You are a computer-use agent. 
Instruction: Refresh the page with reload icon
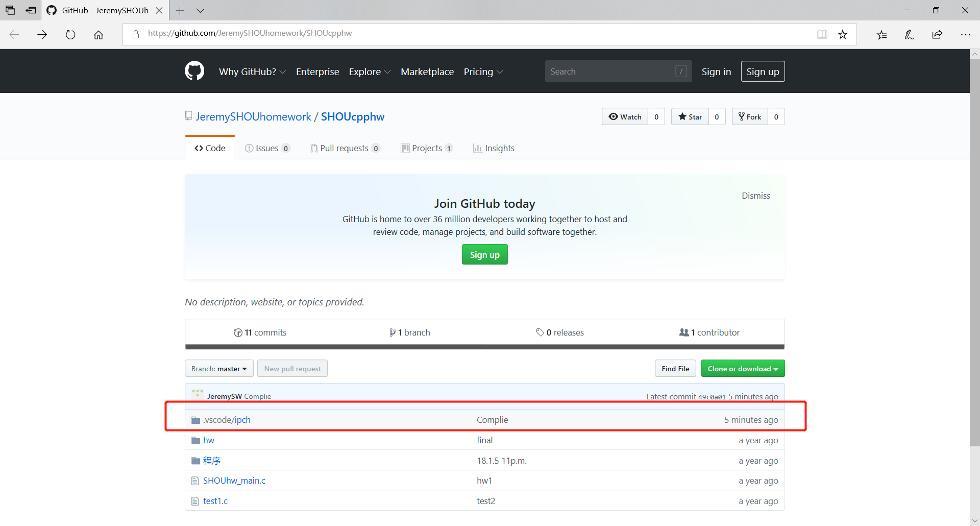point(70,34)
